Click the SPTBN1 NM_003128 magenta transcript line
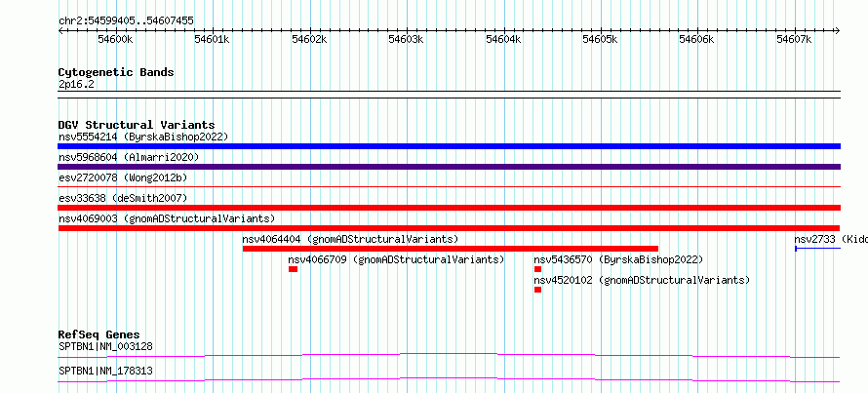 click(x=449, y=355)
